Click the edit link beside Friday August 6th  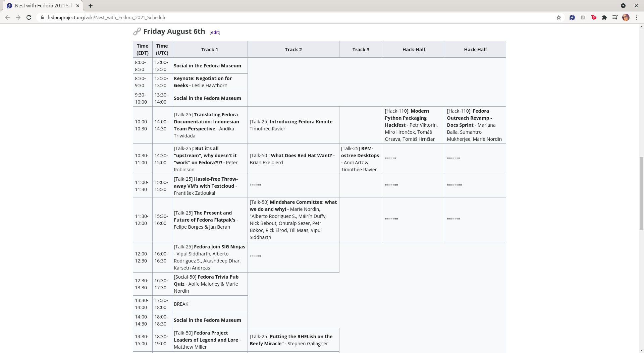point(215,33)
